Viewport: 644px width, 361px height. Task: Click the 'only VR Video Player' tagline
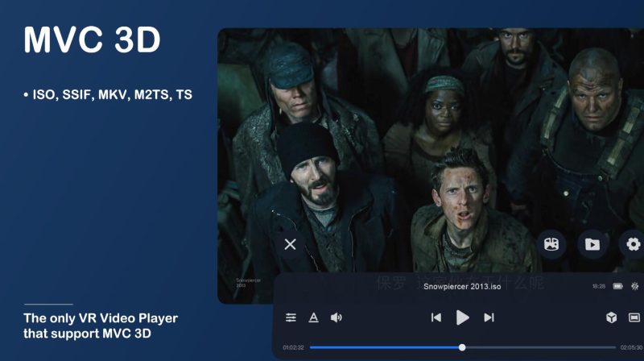click(x=101, y=326)
